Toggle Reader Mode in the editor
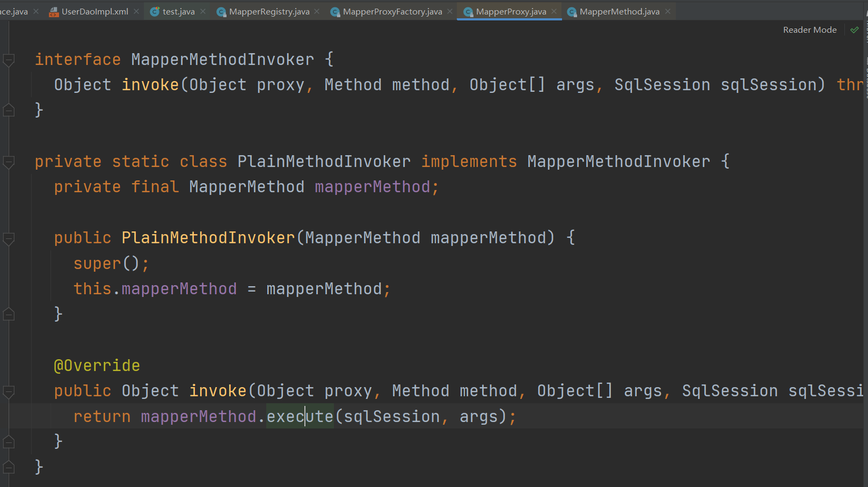This screenshot has height=487, width=868. (x=809, y=30)
